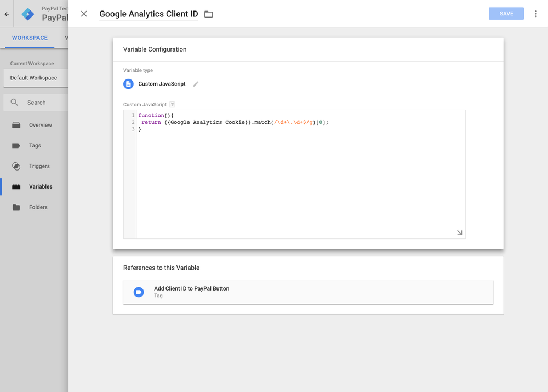Click the Custom JavaScript variable type label

click(162, 84)
